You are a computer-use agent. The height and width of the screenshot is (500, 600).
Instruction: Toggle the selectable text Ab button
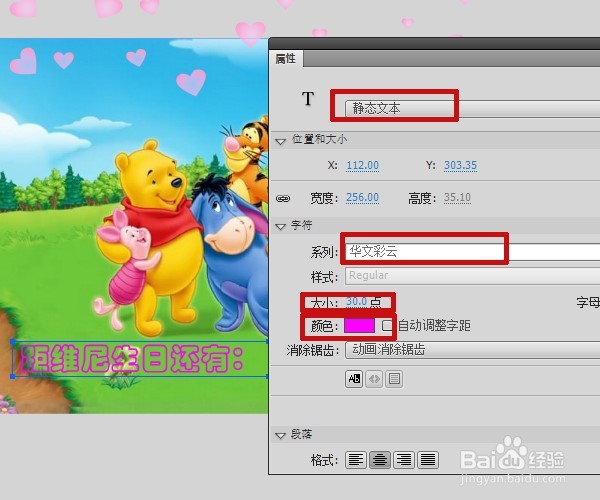[354, 379]
